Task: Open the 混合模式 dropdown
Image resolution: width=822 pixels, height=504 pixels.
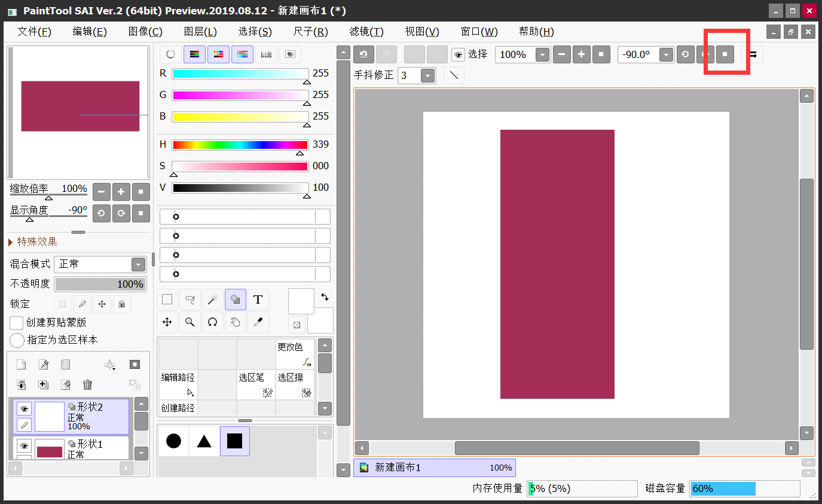Action: point(100,264)
